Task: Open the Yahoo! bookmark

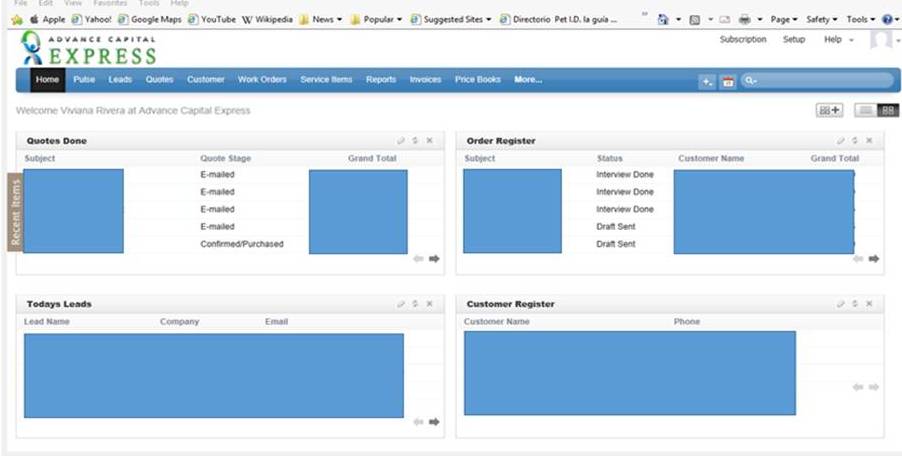Action: click(92, 20)
